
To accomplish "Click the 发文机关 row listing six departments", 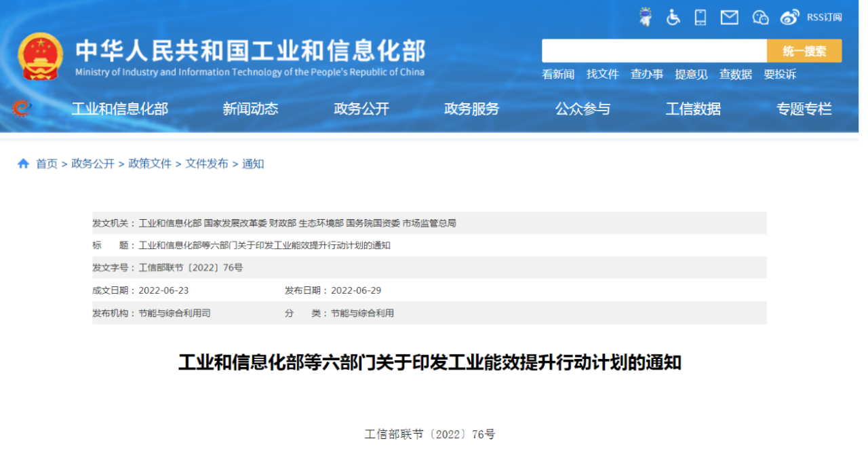I will [x=429, y=223].
